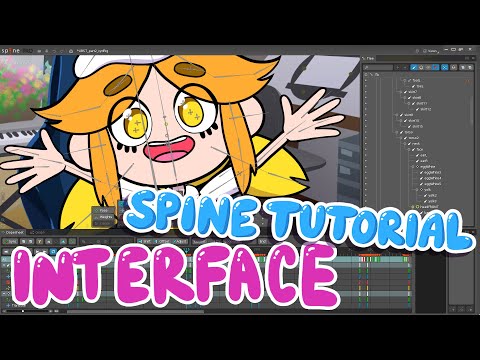Click the Sync button in dopesheet toolbar
This screenshot has width=480, height=360.
pyautogui.click(x=10, y=241)
